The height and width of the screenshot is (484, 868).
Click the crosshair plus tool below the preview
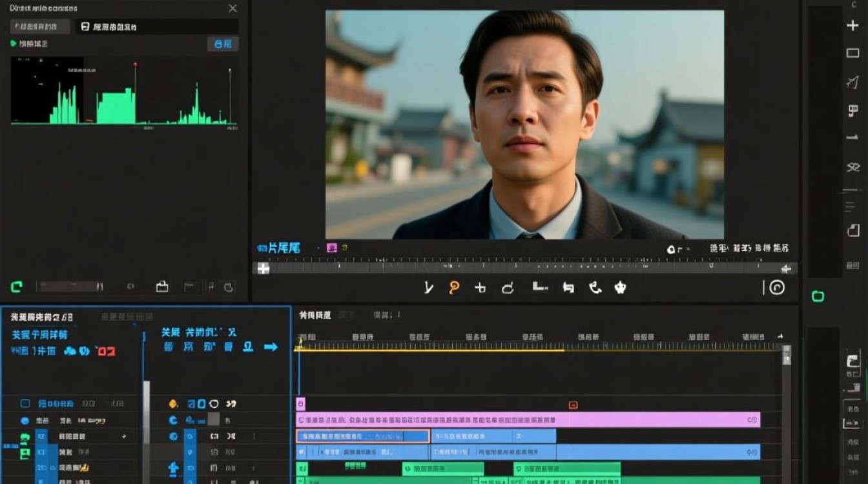pos(480,288)
